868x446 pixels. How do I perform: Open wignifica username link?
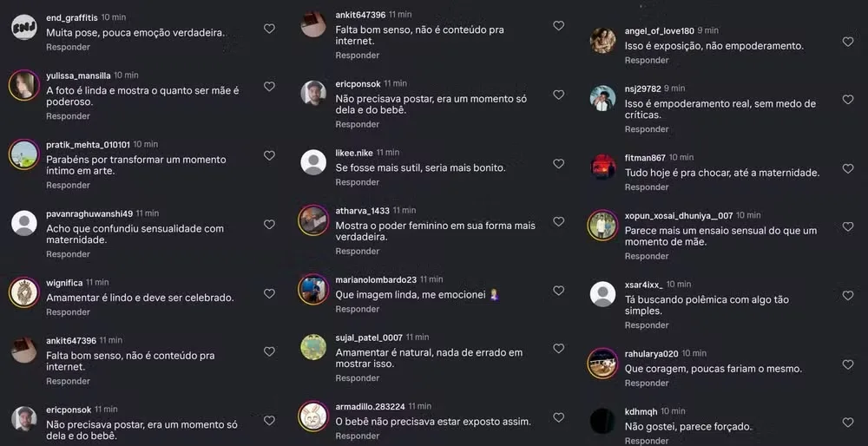pos(64,282)
